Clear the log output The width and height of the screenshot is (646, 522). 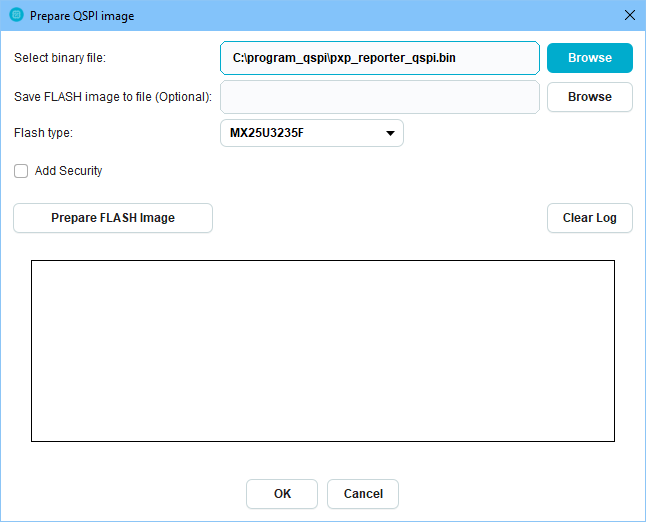point(590,218)
